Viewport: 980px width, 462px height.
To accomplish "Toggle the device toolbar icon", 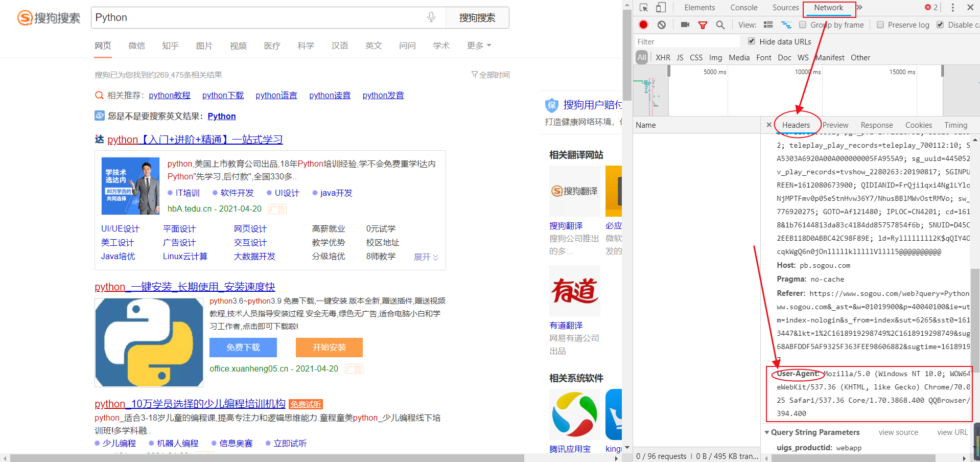I will pyautogui.click(x=661, y=8).
